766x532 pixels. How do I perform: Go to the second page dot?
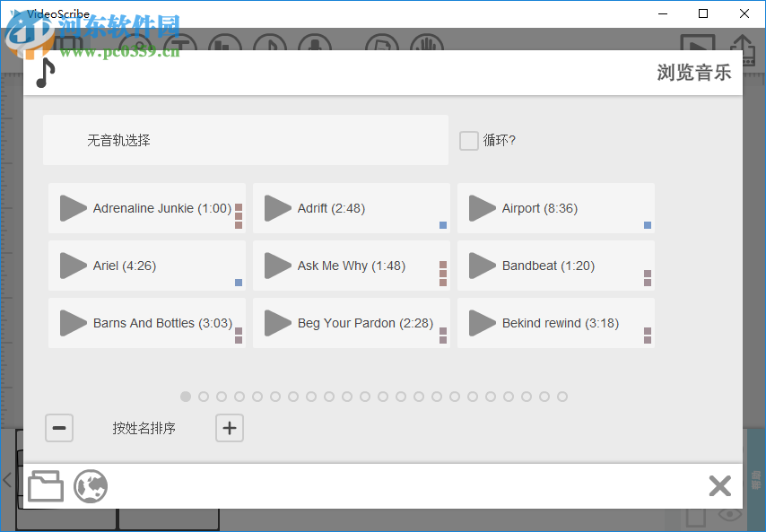[204, 397]
